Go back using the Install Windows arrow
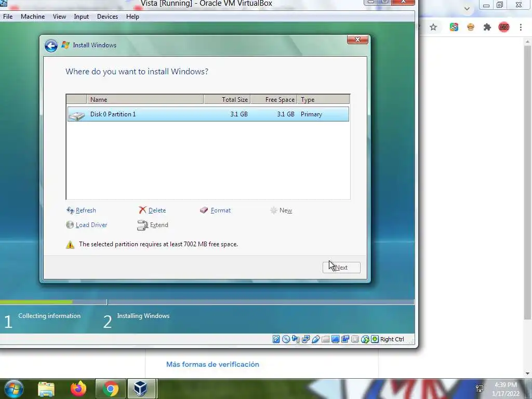This screenshot has width=532, height=399. pos(51,46)
